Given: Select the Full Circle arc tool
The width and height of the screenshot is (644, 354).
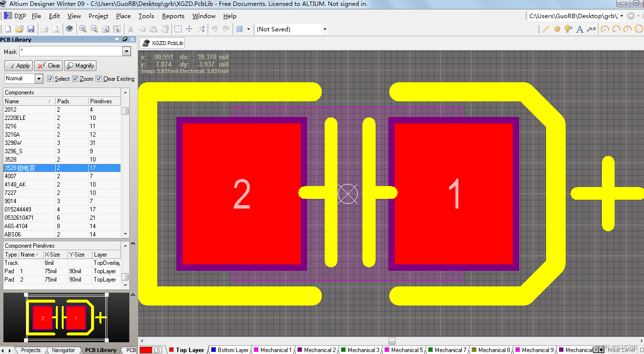Looking at the screenshot, I should click(x=638, y=28).
